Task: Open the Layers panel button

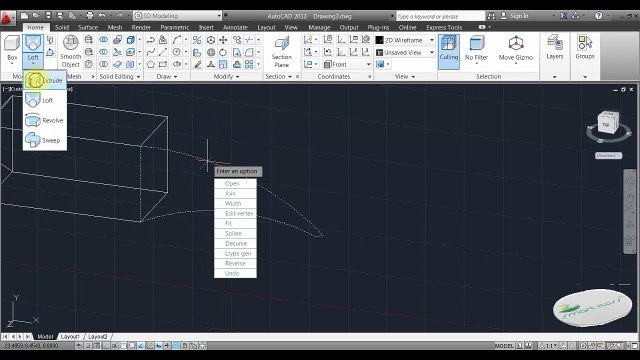Action: [555, 49]
